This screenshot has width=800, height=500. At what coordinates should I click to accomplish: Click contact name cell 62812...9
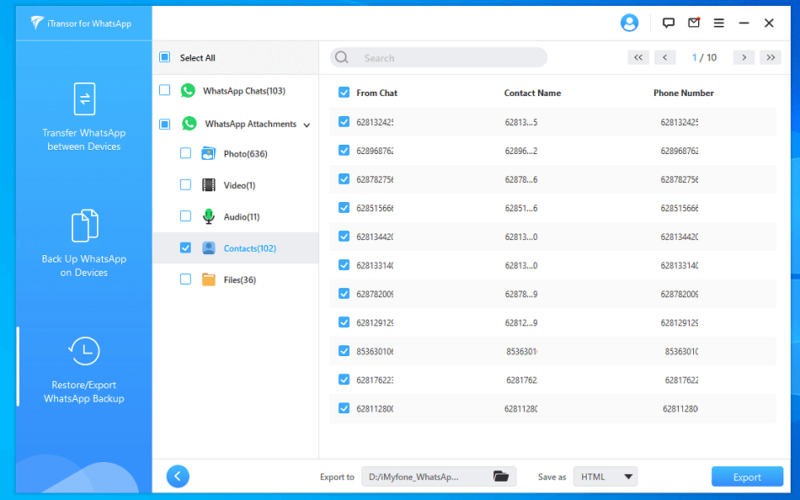pyautogui.click(x=521, y=322)
